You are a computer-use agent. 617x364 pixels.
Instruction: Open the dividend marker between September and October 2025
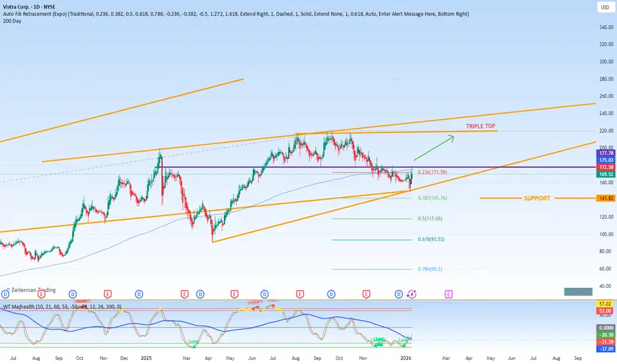(331, 294)
